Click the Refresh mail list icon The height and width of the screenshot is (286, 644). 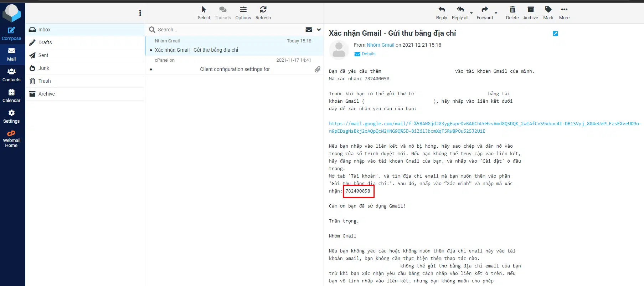pos(263,13)
